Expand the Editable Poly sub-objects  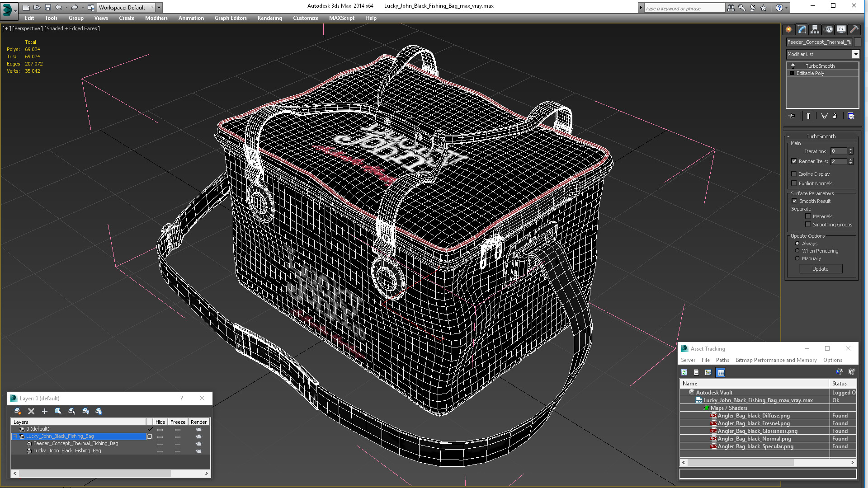tap(792, 73)
